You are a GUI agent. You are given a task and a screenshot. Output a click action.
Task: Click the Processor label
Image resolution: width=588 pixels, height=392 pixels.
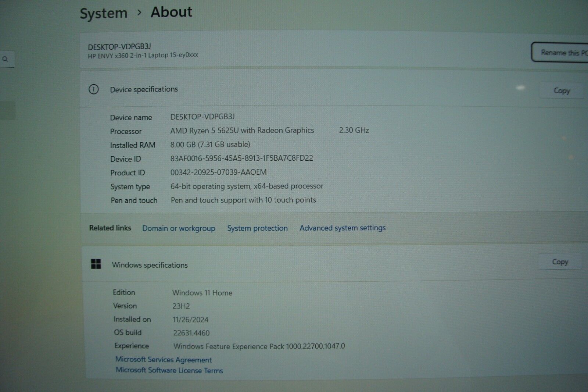coord(126,131)
